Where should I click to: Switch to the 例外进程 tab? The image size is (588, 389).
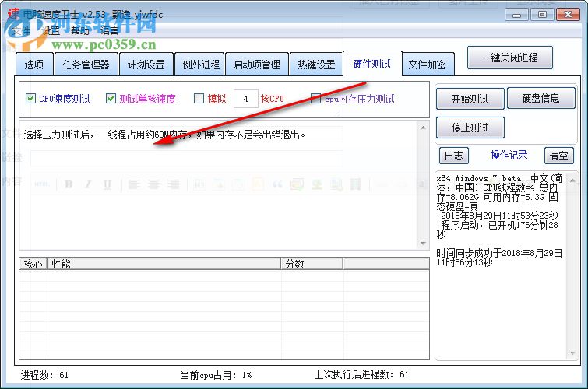tap(201, 65)
